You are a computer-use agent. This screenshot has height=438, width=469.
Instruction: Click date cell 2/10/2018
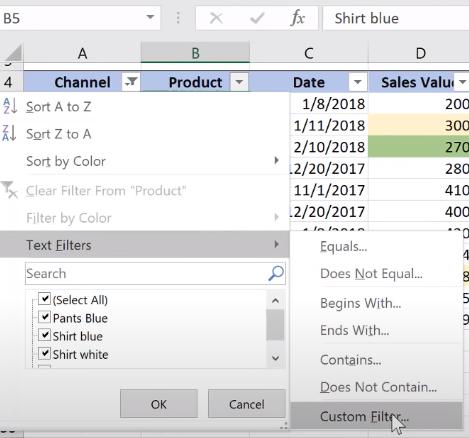point(329,147)
